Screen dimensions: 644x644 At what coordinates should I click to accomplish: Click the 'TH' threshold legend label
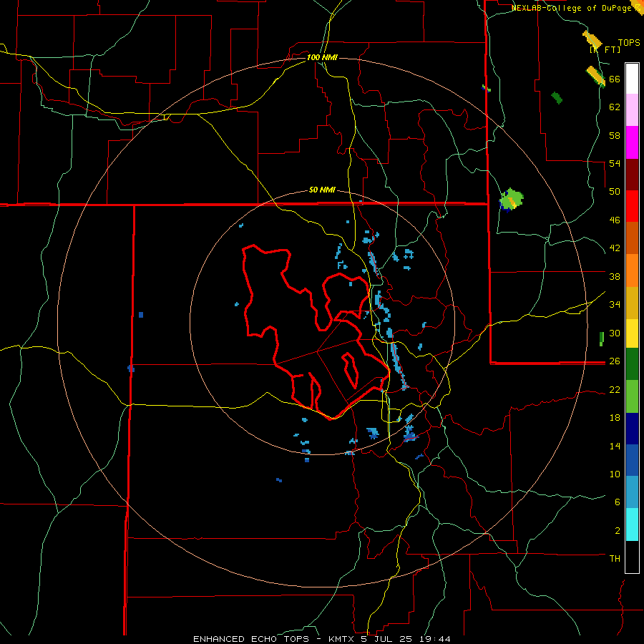pyautogui.click(x=615, y=559)
